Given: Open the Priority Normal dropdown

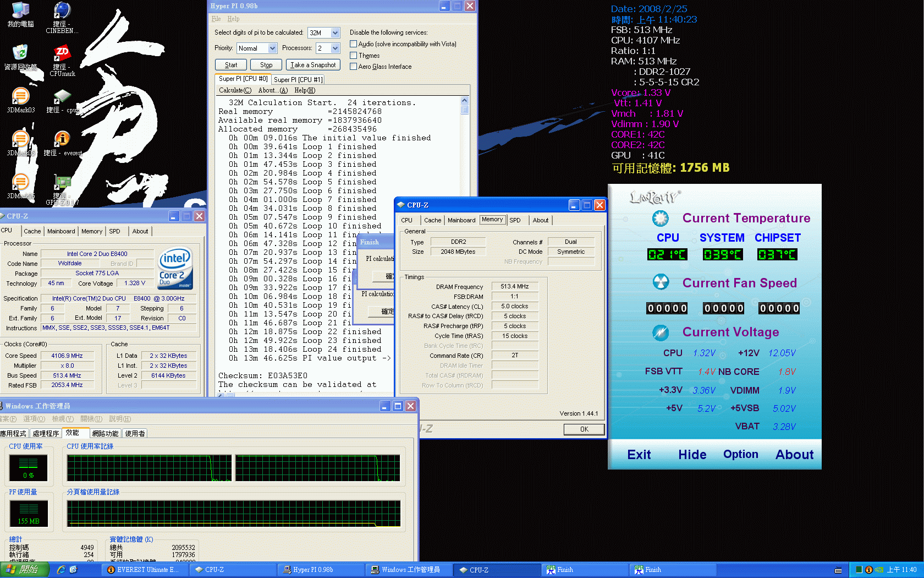Looking at the screenshot, I should click(272, 48).
